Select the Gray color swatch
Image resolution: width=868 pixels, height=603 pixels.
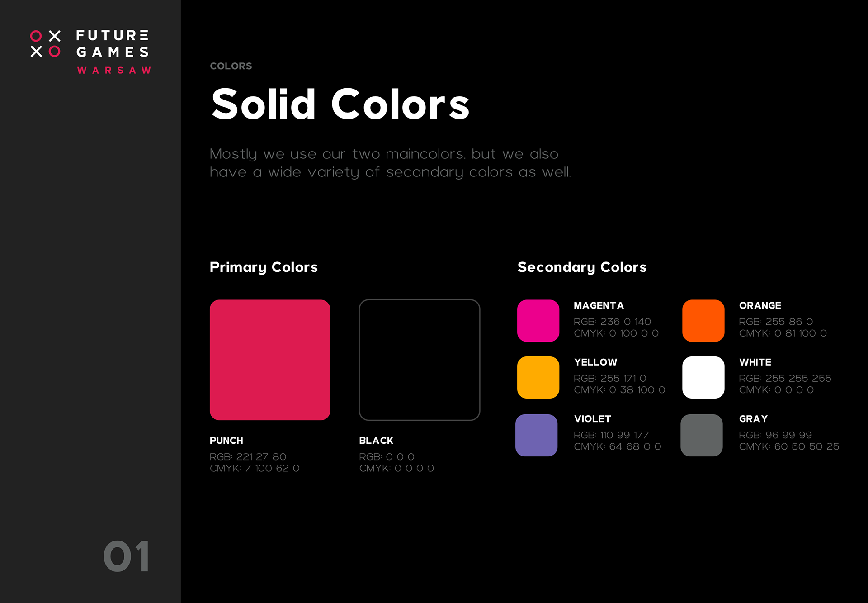(702, 435)
